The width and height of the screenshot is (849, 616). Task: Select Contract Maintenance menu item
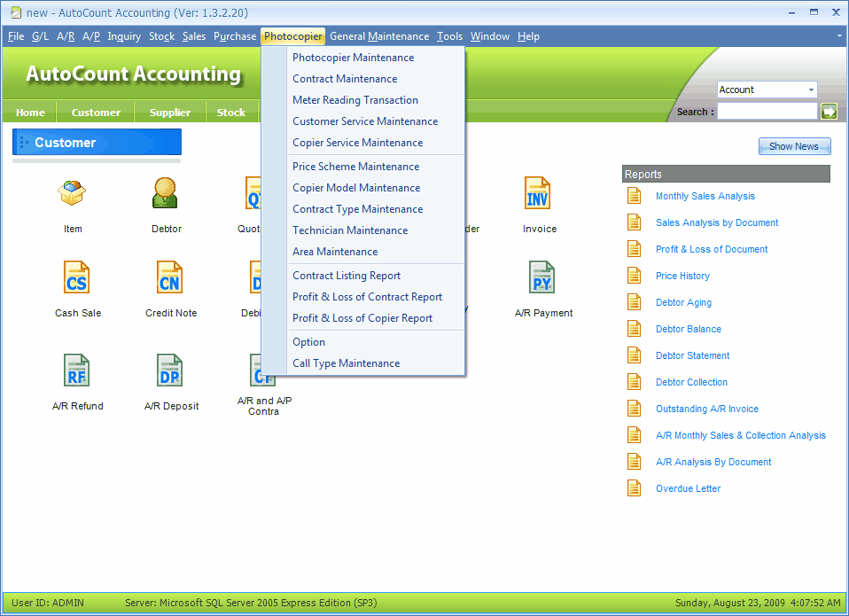pos(362,79)
